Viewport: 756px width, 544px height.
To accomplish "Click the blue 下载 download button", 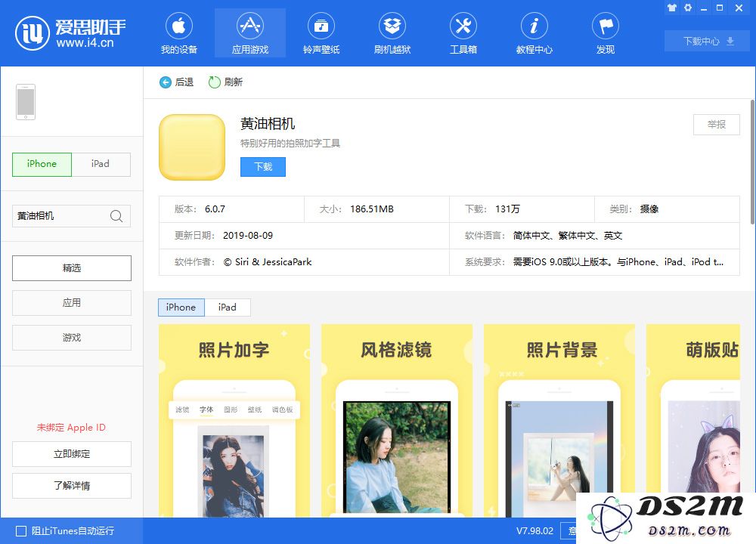I will click(x=263, y=167).
